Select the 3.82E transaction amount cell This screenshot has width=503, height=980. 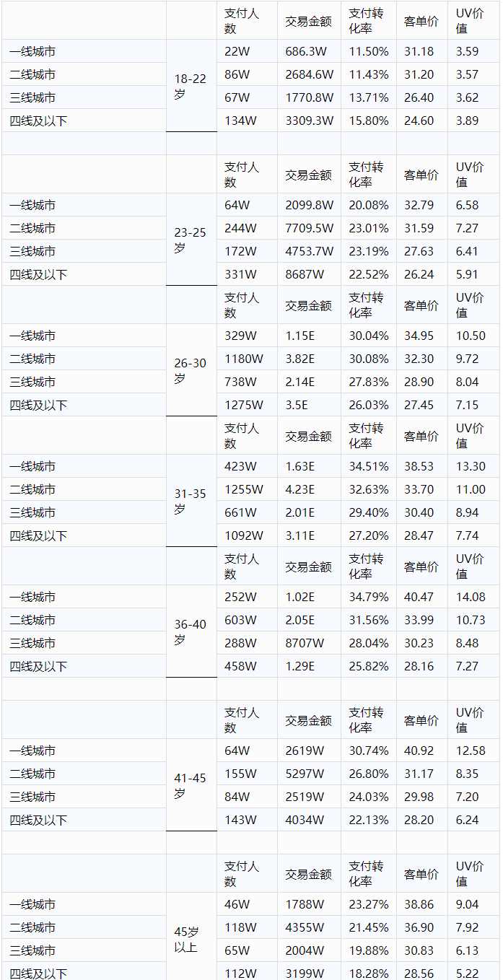[300, 359]
